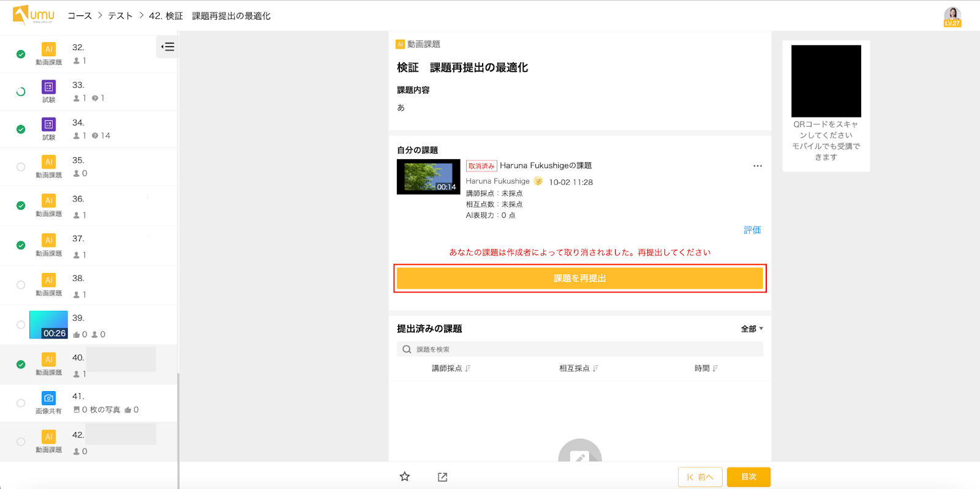The height and width of the screenshot is (489, 980).
Task: Open the three-dot menu of own assignment
Action: pos(758,166)
